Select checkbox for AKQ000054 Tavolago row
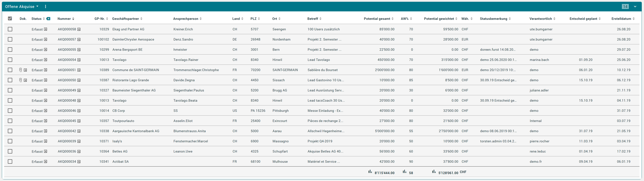Image resolution: width=644 pixels, height=181 pixels. (10, 60)
